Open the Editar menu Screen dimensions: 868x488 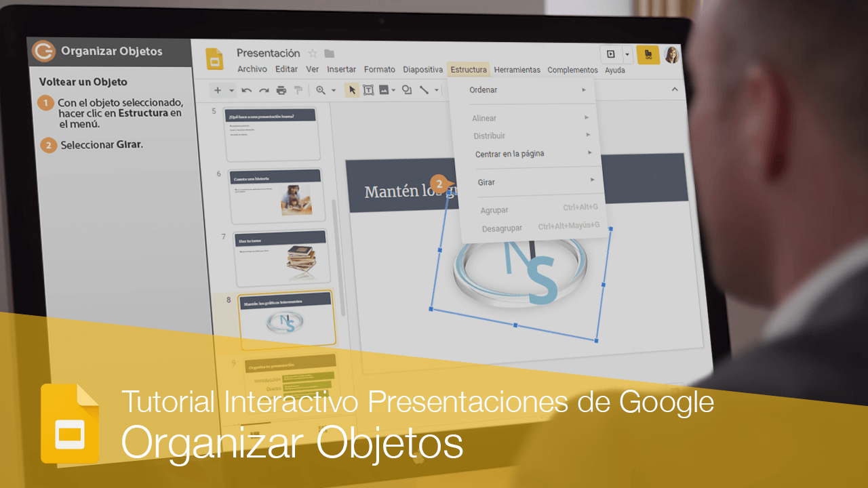pos(287,69)
